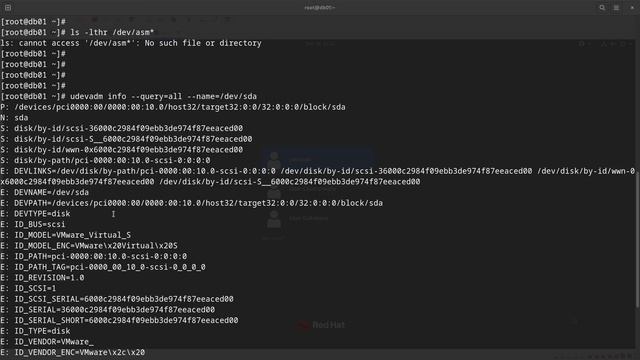This screenshot has height=360, width=640.
Task: Click the 'S: disk/by-path/pci-0000:00:10.0' line
Action: 105,160
